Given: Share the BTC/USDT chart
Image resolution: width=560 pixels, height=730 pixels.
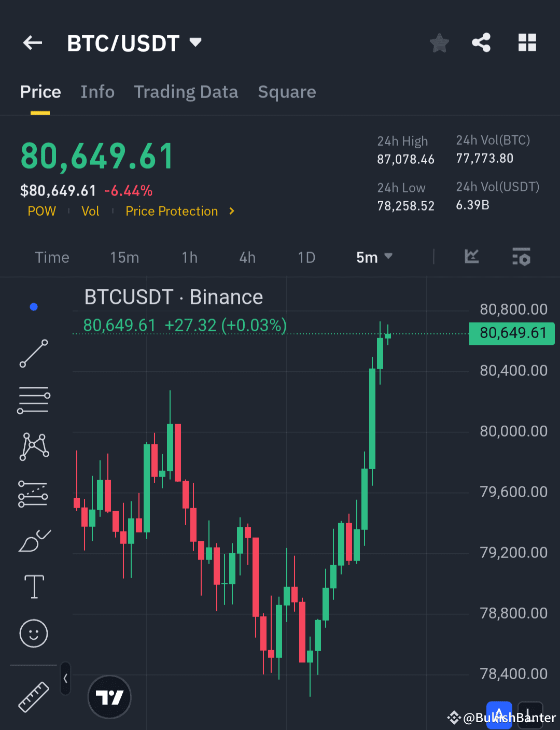Looking at the screenshot, I should pos(481,43).
